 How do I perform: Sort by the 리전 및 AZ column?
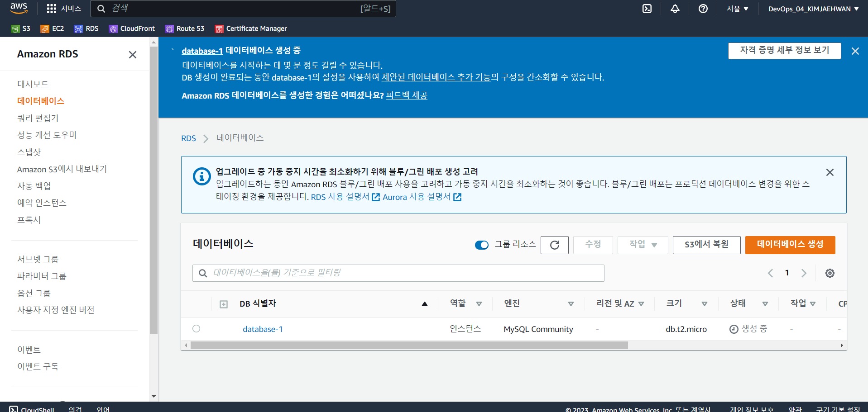click(641, 304)
